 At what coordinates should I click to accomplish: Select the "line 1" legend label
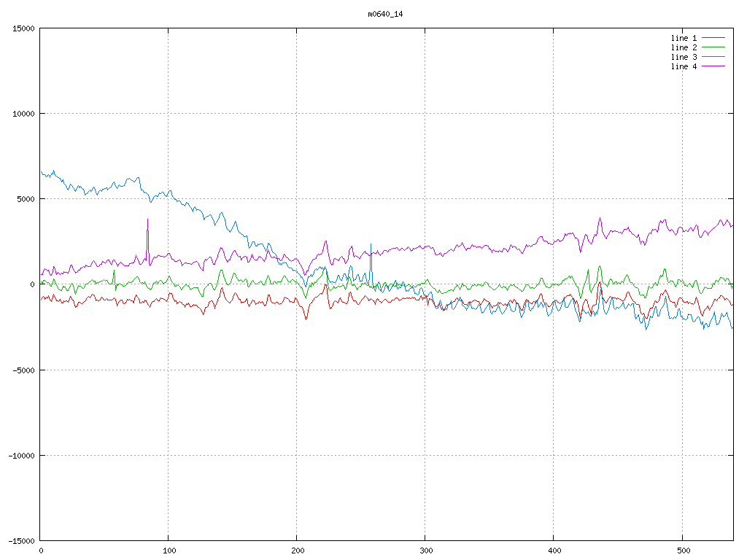click(684, 38)
